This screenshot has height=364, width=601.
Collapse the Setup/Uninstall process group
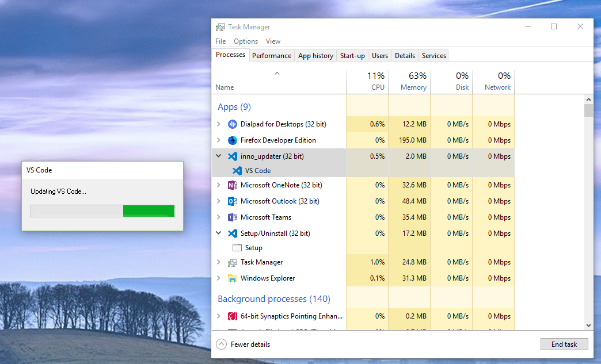[219, 233]
